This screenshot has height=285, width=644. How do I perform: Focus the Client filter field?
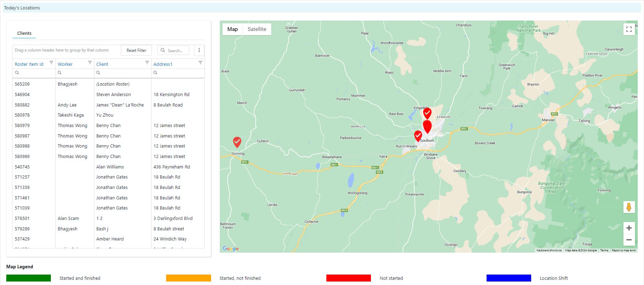pos(123,73)
